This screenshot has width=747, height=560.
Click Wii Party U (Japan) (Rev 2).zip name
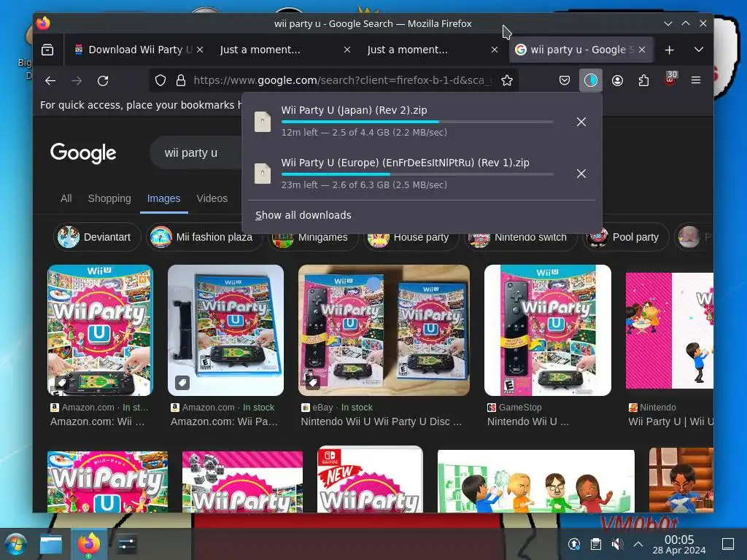[x=354, y=111]
